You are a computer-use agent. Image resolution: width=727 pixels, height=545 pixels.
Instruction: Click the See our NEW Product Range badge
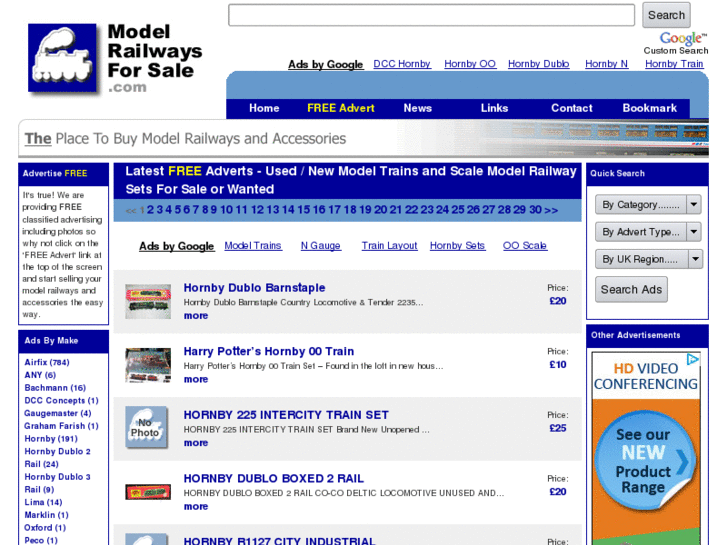(x=644, y=461)
